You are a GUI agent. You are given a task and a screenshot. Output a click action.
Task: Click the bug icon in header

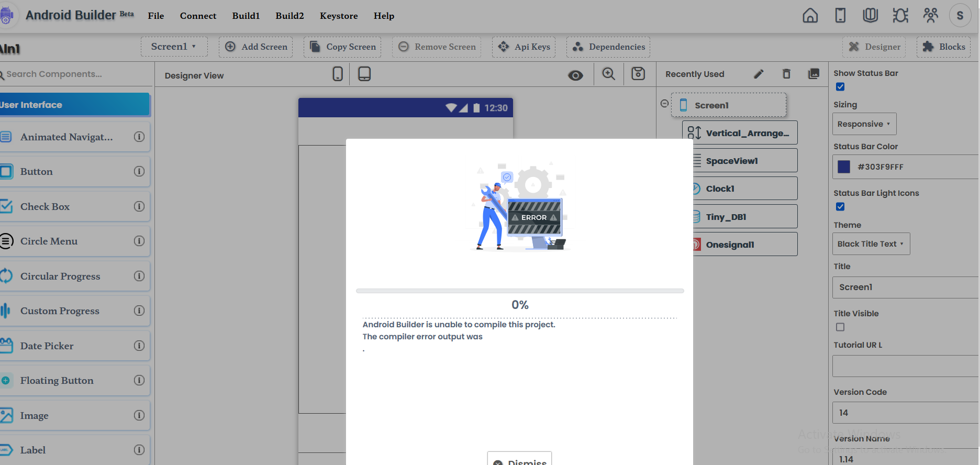click(x=900, y=16)
